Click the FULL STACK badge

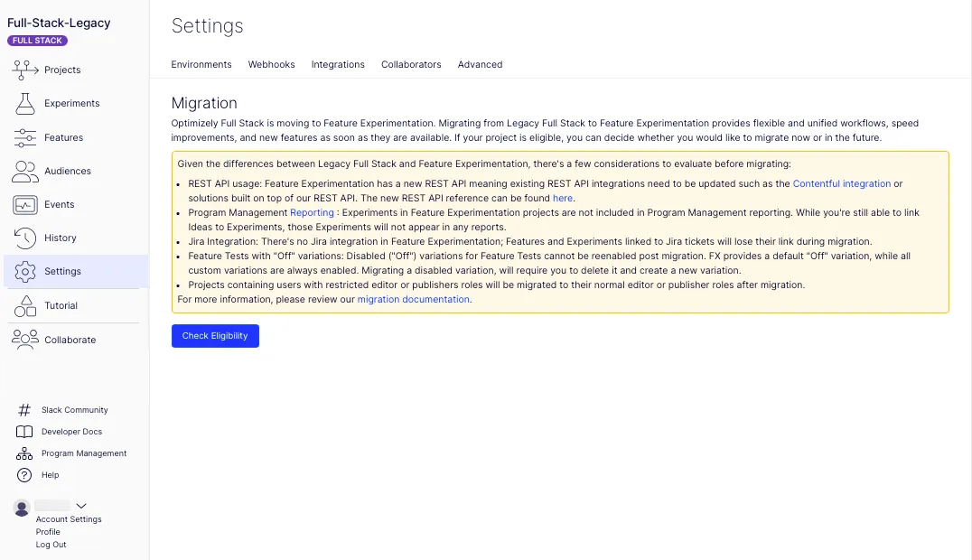37,41
